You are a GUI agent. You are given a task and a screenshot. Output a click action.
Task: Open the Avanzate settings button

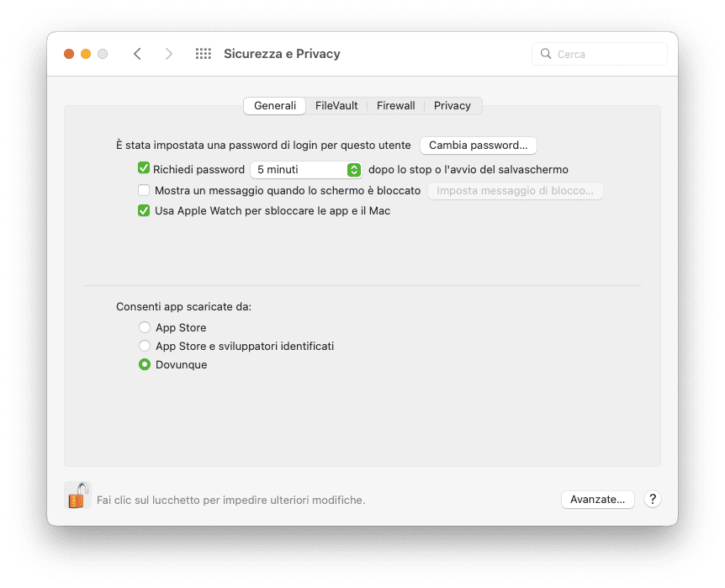(x=597, y=499)
